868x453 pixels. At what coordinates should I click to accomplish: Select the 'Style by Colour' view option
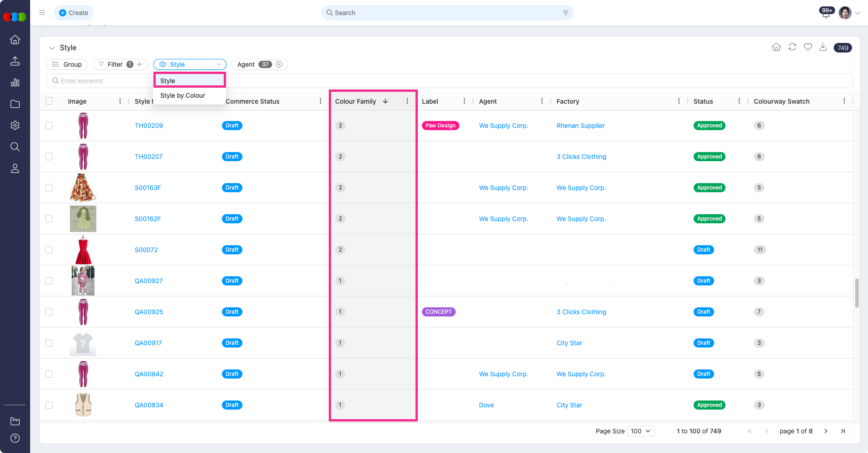coord(183,95)
